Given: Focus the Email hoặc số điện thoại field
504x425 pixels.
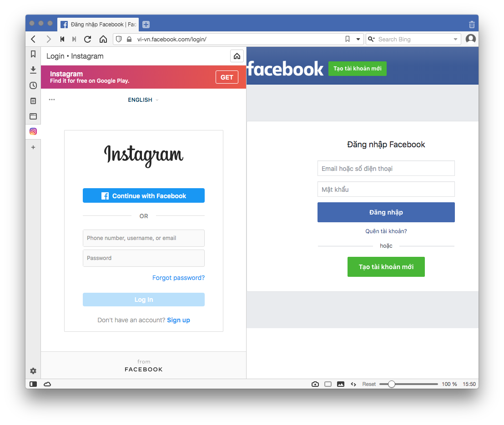Looking at the screenshot, I should pos(386,168).
